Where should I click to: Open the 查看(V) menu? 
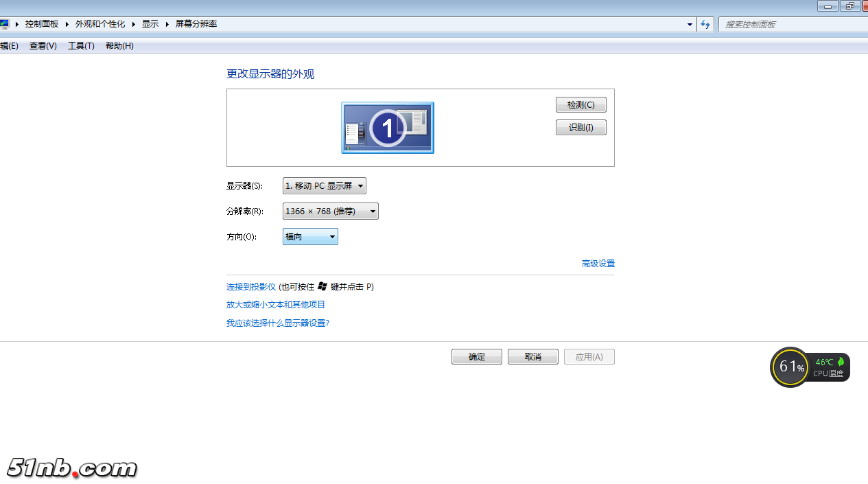pos(43,46)
